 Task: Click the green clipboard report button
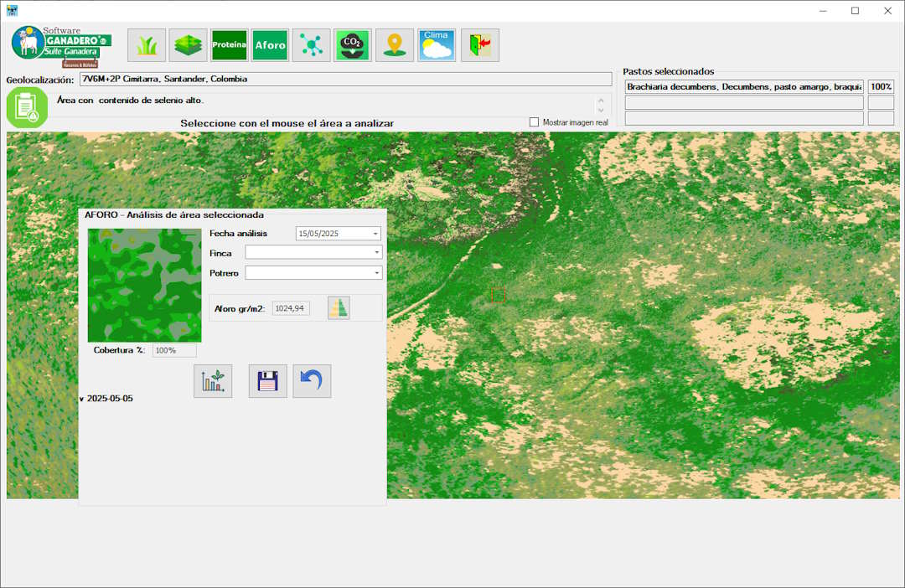point(27,107)
